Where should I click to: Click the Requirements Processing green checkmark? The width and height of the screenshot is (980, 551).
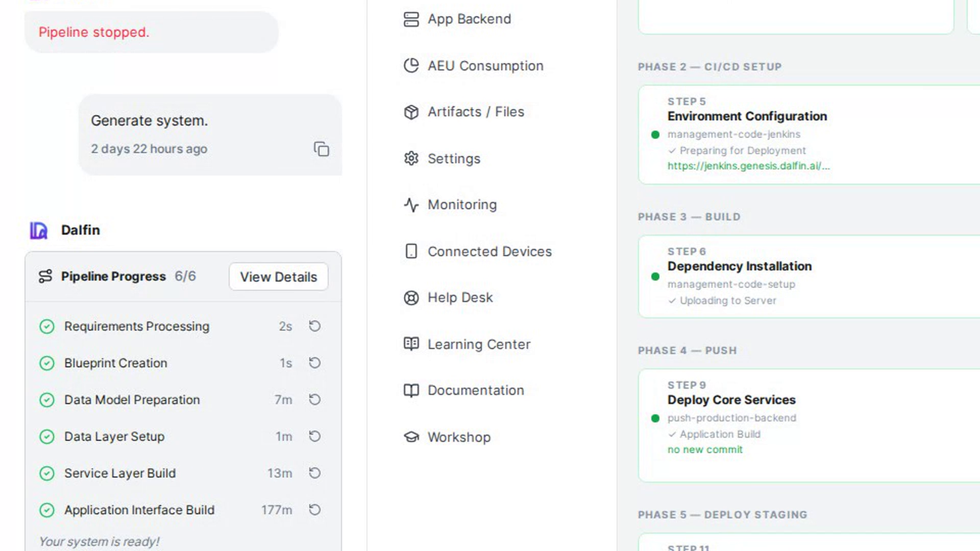point(47,327)
